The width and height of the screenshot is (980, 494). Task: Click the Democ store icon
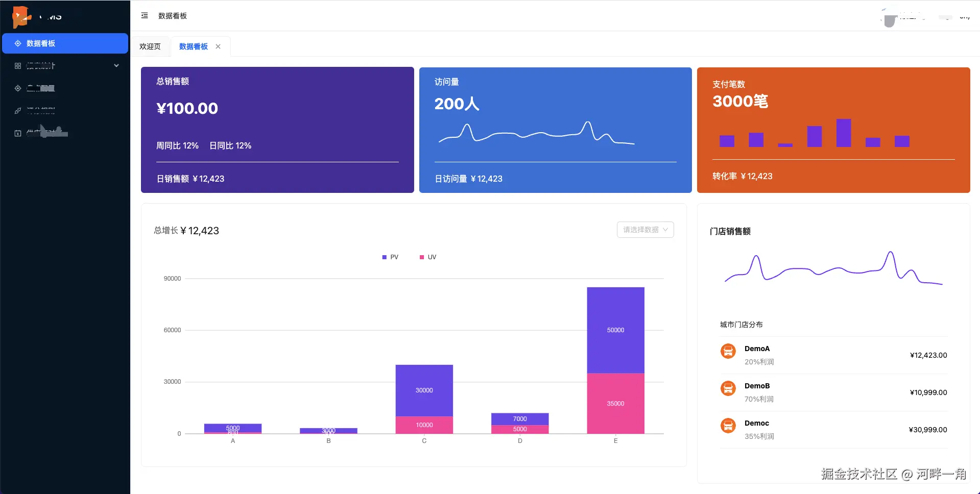click(728, 426)
